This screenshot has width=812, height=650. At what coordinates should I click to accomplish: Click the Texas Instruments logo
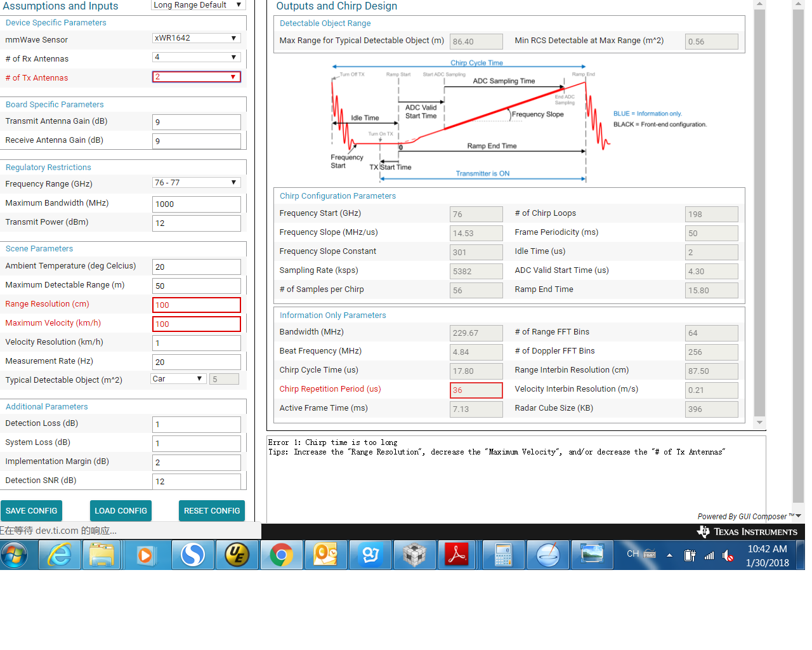[747, 531]
